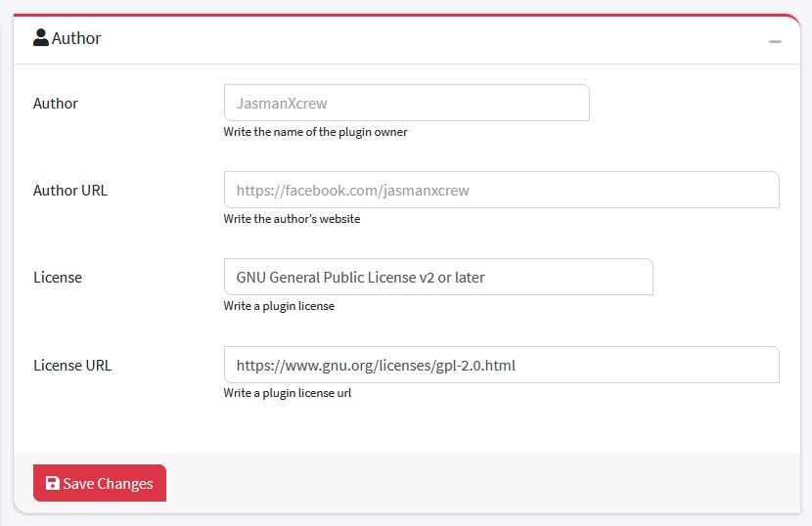Click the 'License' form label
Screen dimensions: 812x526
pos(58,278)
